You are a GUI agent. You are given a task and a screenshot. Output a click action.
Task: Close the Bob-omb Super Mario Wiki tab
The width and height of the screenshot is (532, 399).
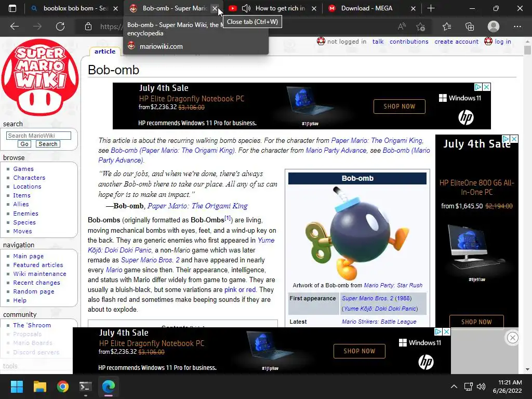point(215,8)
